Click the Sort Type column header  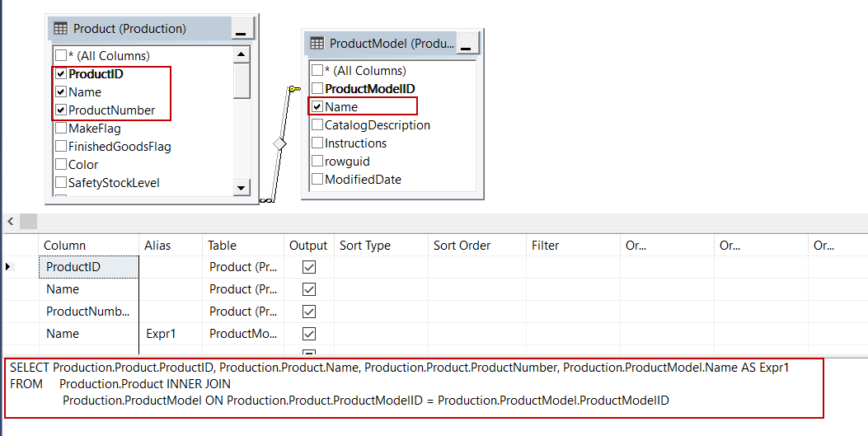click(365, 246)
